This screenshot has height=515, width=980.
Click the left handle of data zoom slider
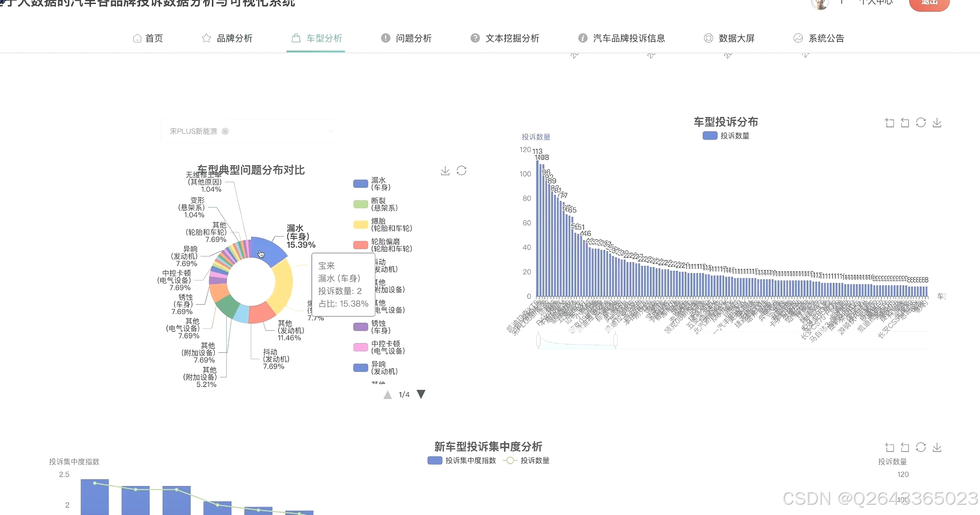click(538, 340)
